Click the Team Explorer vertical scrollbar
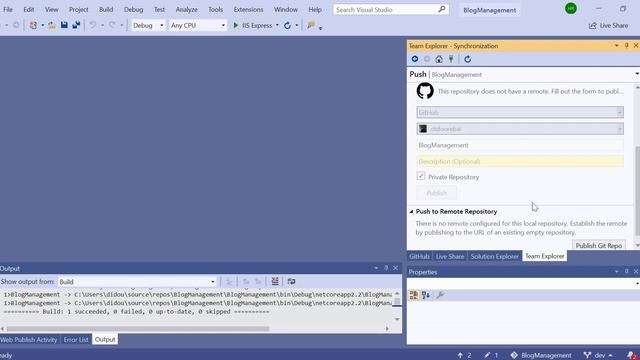640x360 pixels. click(x=637, y=191)
